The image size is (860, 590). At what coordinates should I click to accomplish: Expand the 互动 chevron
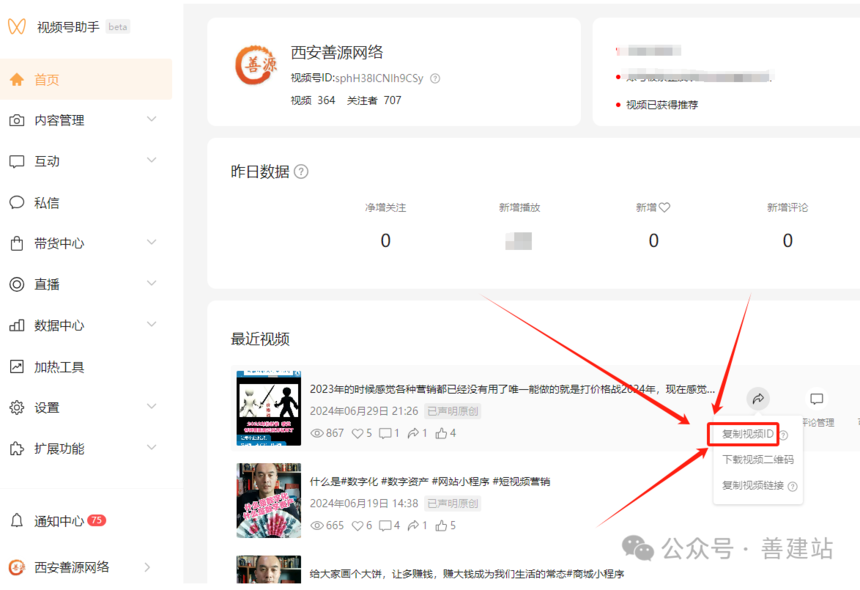[152, 160]
